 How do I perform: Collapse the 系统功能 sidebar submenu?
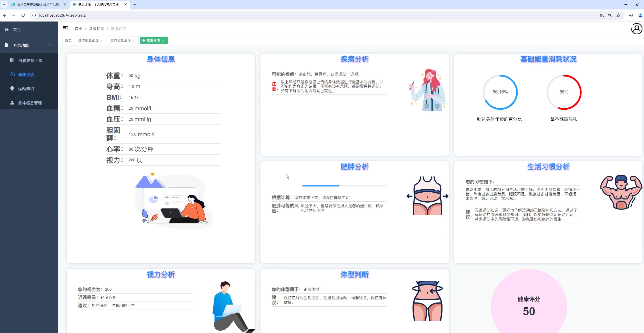(51, 45)
